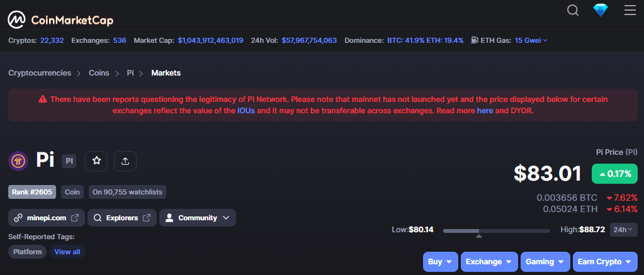Open the Buy dropdown button
The image size is (644, 275).
440,261
